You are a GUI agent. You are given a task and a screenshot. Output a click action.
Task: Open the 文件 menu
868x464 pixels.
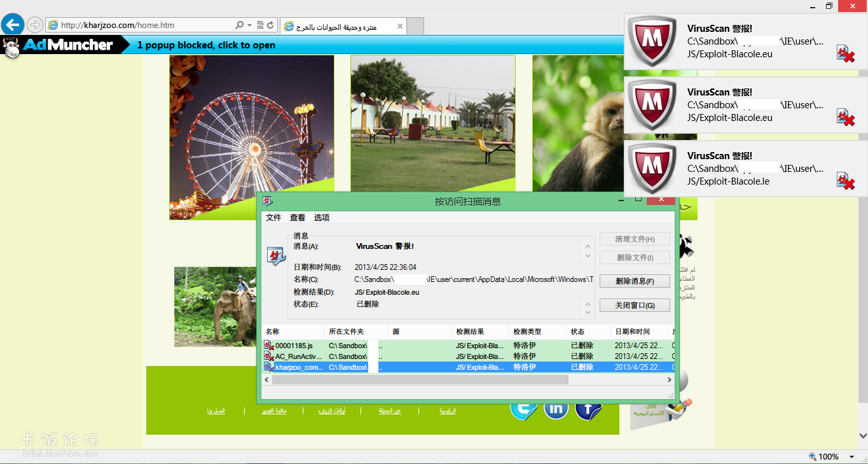click(x=273, y=218)
